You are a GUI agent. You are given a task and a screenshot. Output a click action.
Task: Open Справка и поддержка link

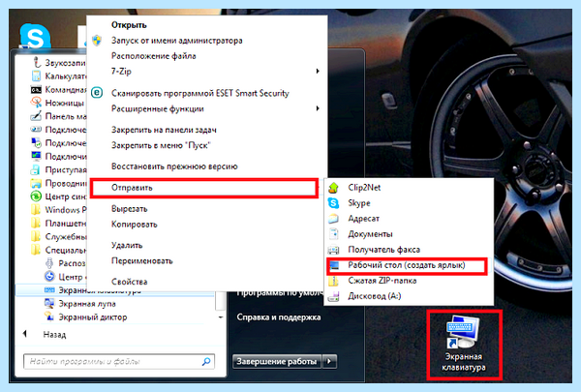point(279,317)
